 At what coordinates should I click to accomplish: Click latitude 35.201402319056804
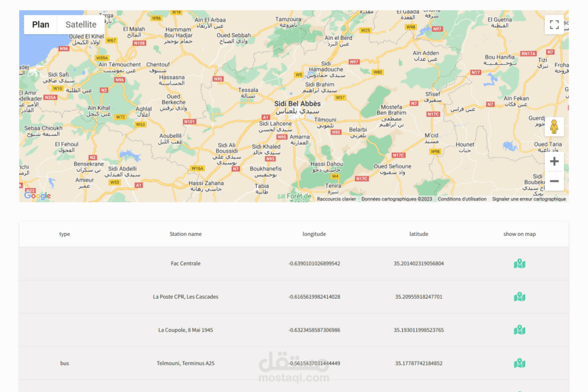point(418,264)
